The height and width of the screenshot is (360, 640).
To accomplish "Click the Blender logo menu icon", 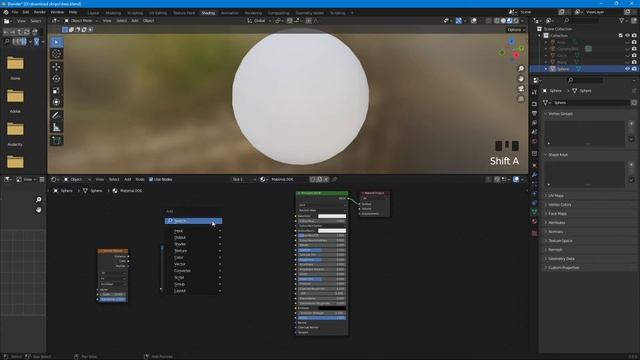I will point(6,12).
